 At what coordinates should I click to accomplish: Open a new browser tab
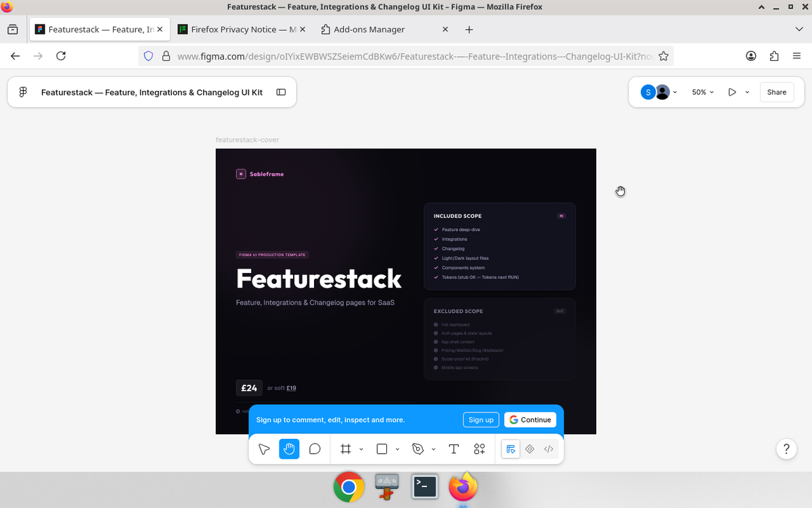coord(470,29)
